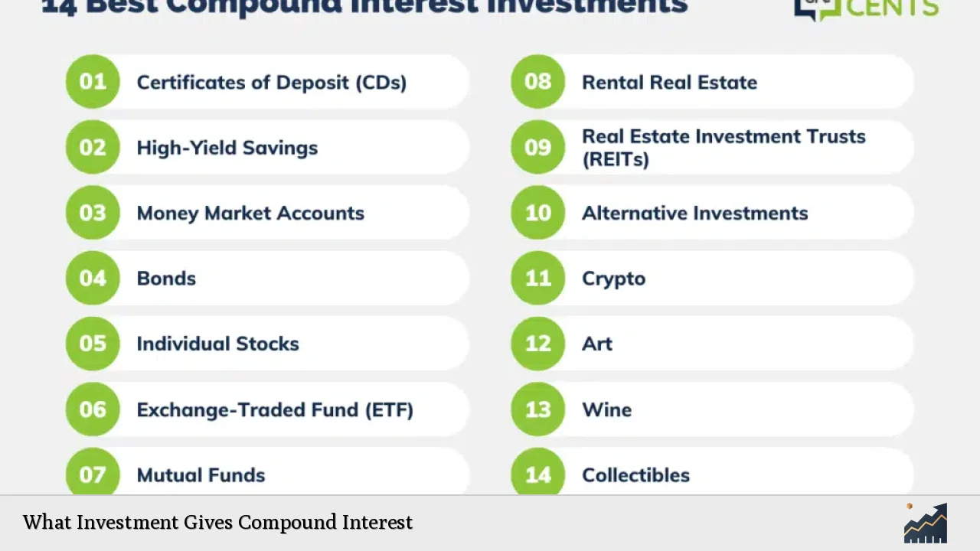Click the green 11 number badge
Screen dimensions: 980x551
pyautogui.click(x=537, y=278)
